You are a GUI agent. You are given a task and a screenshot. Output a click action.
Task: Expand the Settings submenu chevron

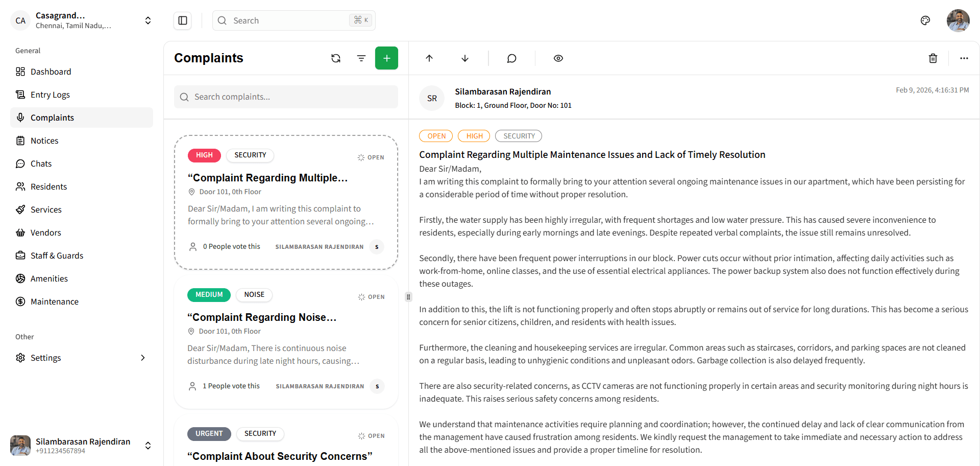click(x=143, y=358)
